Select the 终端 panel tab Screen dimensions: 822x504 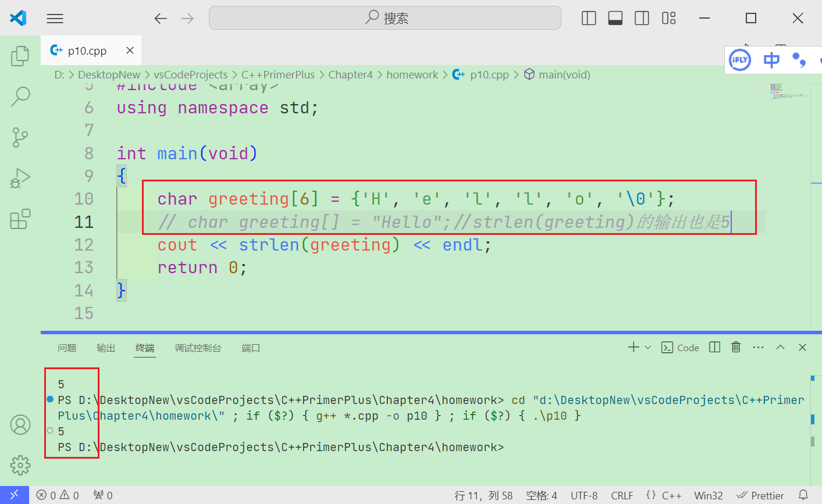[x=145, y=348]
